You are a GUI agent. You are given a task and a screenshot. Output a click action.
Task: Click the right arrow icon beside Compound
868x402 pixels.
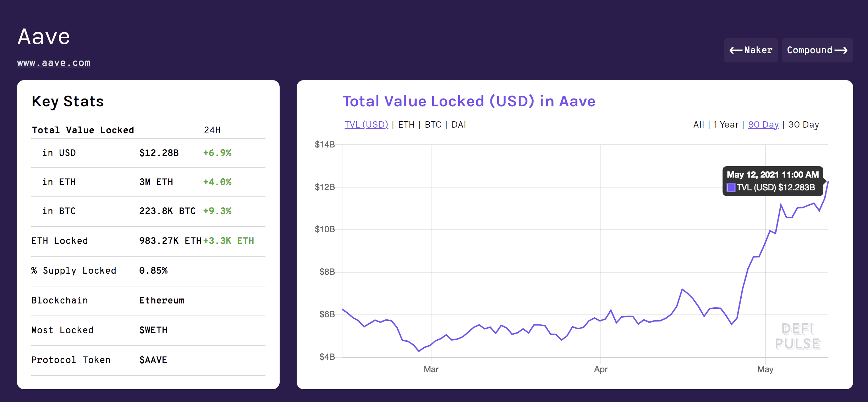pyautogui.click(x=841, y=51)
